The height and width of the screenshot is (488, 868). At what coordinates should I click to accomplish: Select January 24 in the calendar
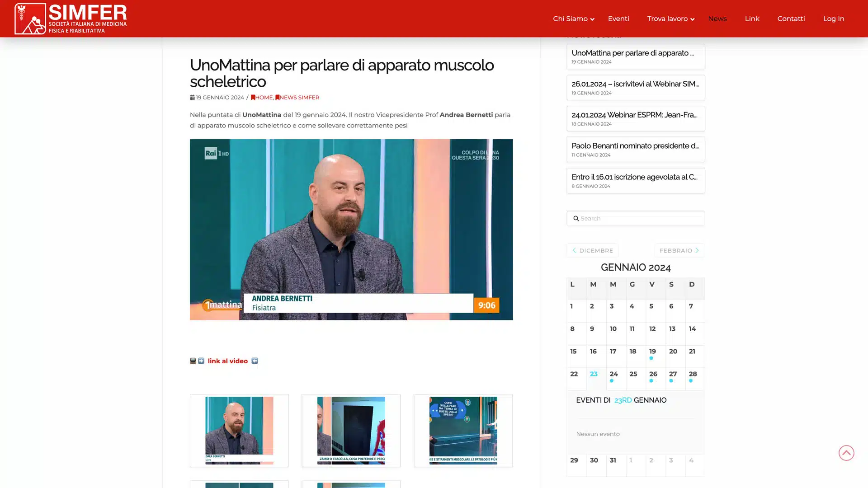(x=616, y=379)
